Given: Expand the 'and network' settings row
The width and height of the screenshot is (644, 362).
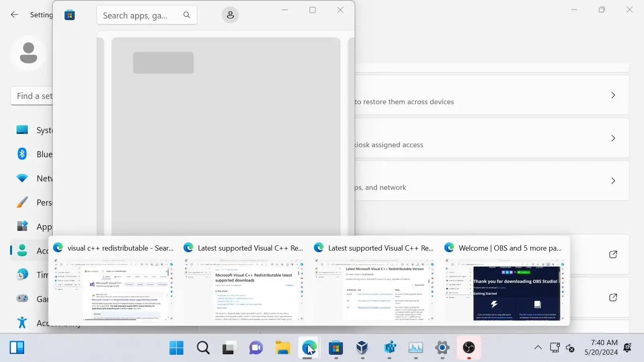Looking at the screenshot, I should click(492, 181).
